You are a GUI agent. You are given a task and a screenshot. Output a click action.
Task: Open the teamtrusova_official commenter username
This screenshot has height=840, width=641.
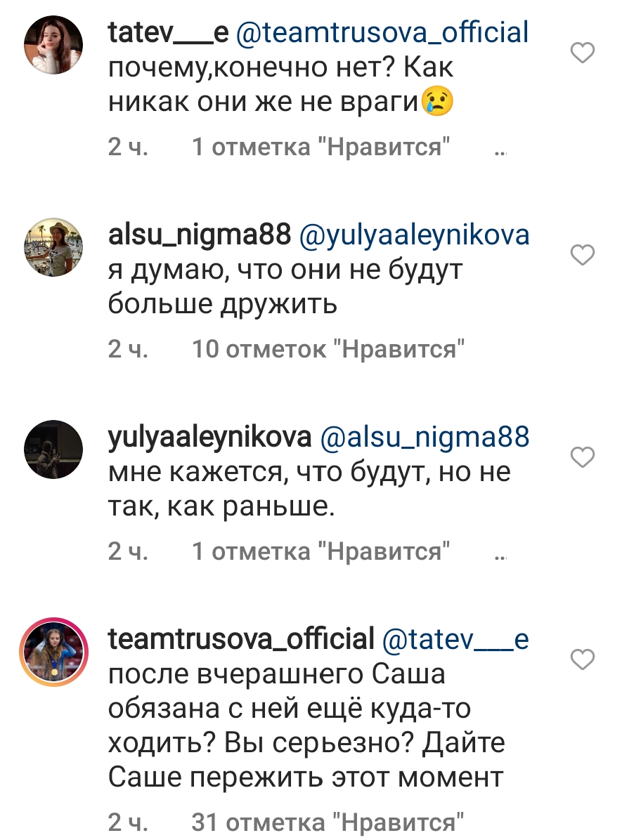[241, 639]
